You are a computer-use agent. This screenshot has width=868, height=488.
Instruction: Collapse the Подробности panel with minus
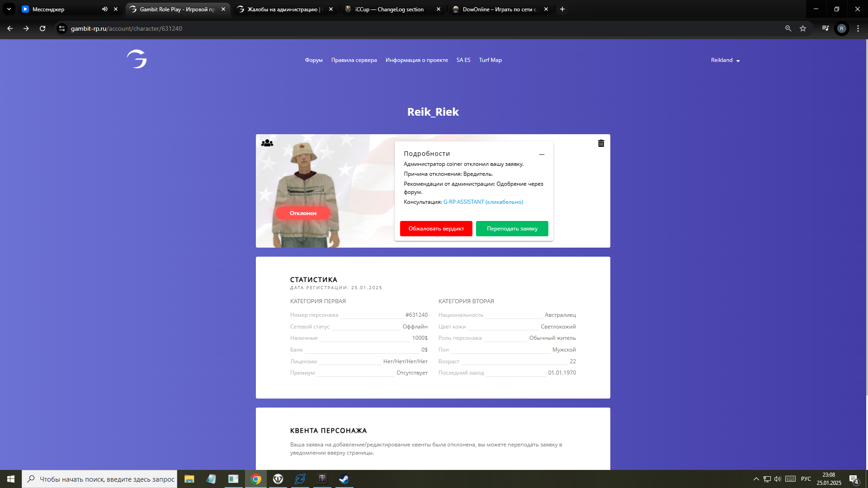click(542, 155)
